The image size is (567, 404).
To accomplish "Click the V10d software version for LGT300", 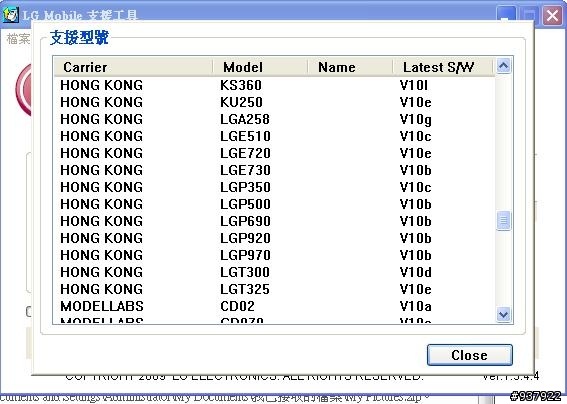I will point(415,272).
